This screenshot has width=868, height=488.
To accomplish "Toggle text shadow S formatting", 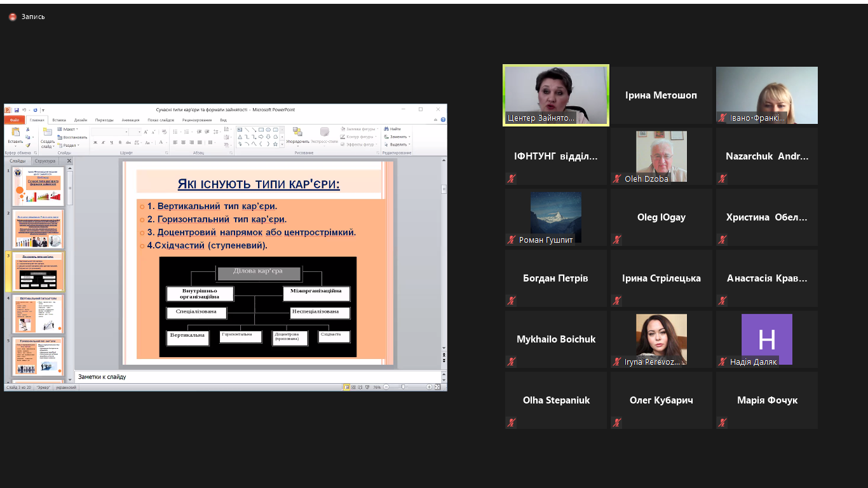I will point(119,142).
